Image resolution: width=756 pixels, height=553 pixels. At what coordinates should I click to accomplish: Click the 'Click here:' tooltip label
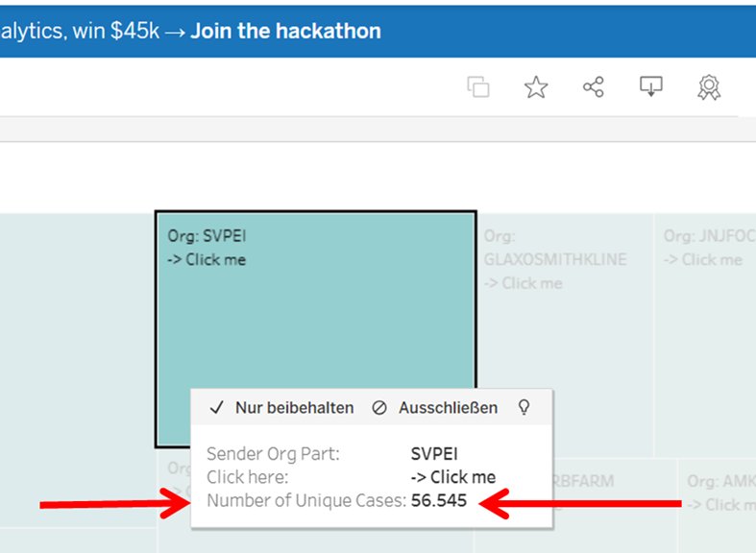(x=247, y=477)
